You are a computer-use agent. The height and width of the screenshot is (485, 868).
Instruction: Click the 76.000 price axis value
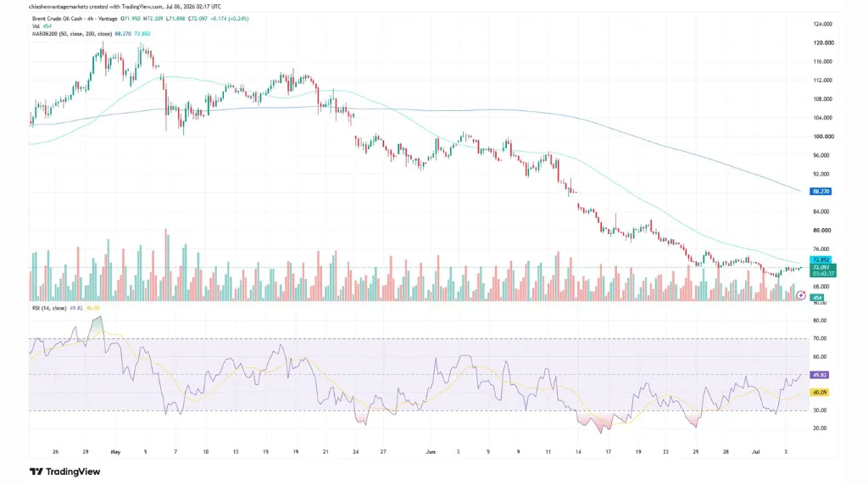tap(823, 249)
